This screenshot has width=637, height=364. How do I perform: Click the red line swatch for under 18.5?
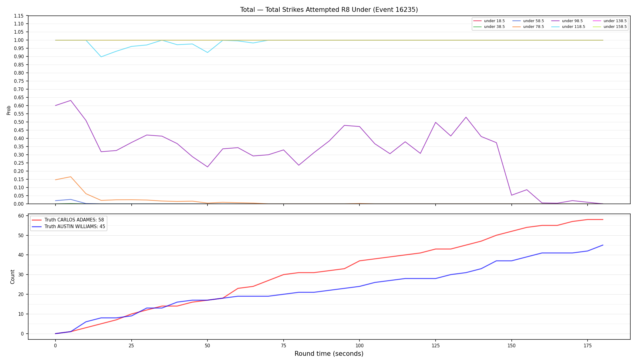pyautogui.click(x=477, y=21)
